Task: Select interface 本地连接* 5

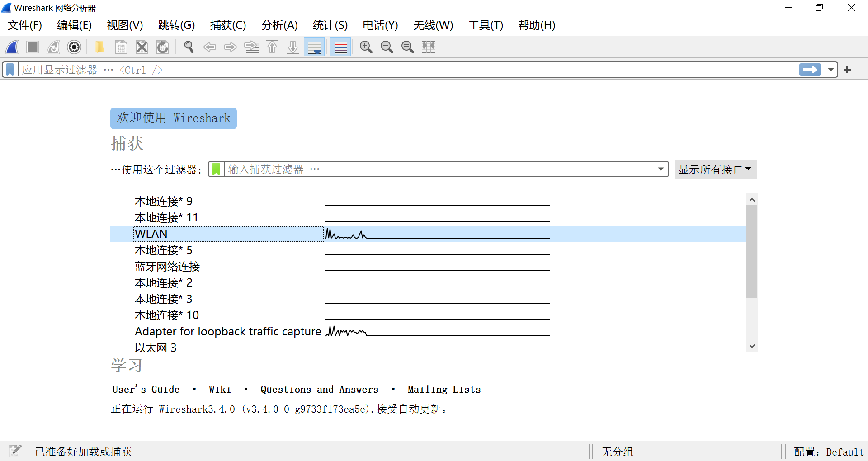Action: 428,250
